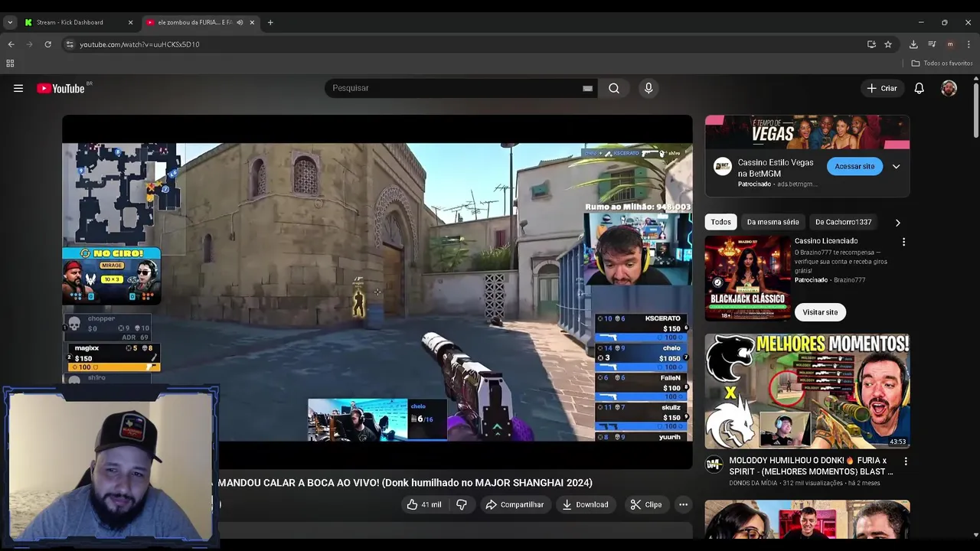Click the video player to pause
This screenshot has height=551, width=980.
(x=377, y=292)
